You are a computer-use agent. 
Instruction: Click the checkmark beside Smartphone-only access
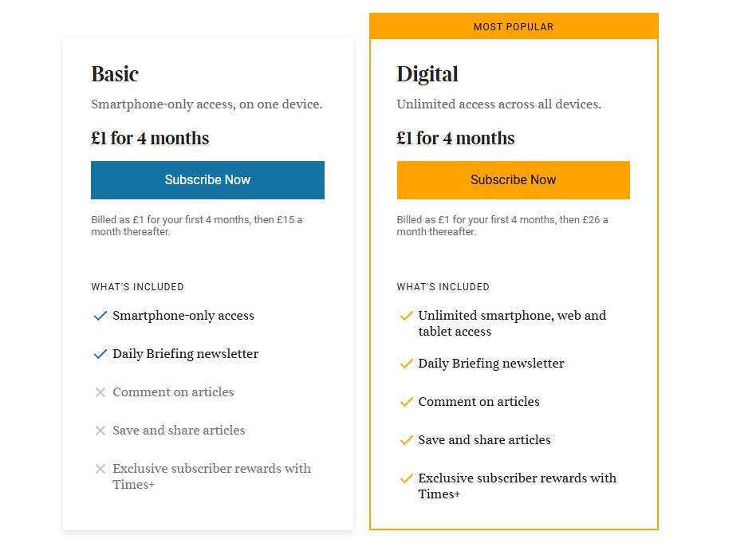point(100,316)
